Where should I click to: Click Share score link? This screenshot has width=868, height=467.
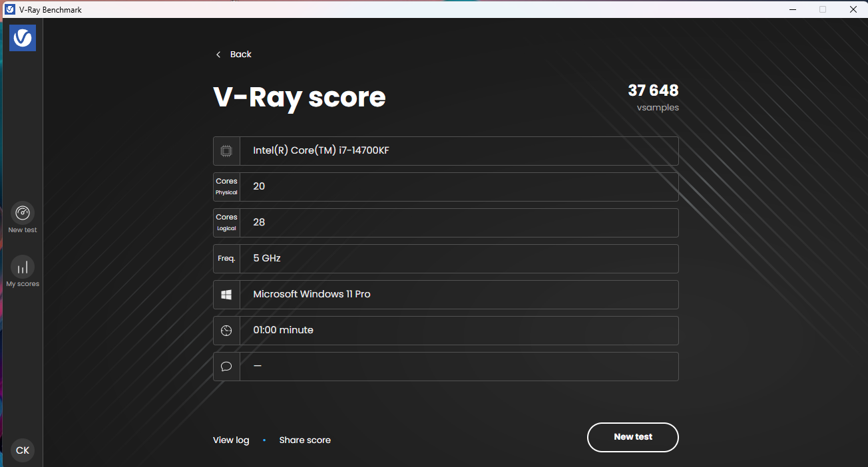pyautogui.click(x=305, y=440)
